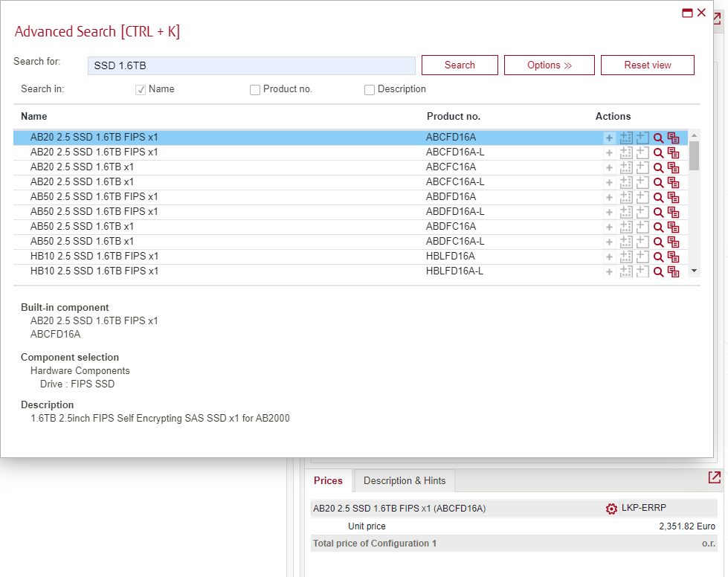Screen dimensions: 728x577
Task: Click magnifier icon in ABDFC16A-L row
Action: coord(658,242)
